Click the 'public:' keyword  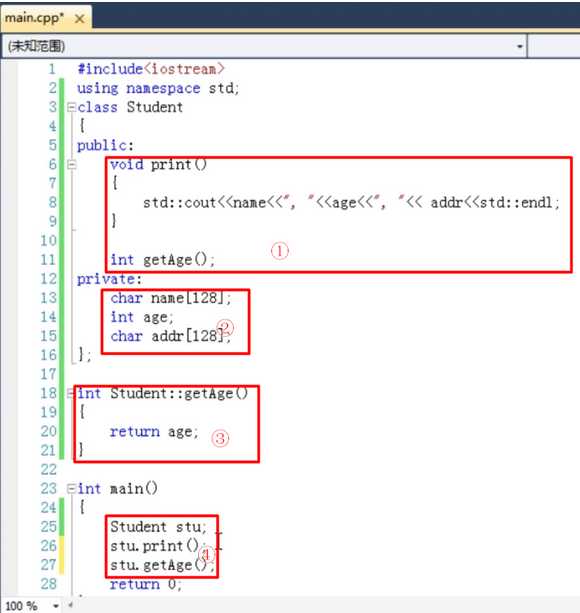(105, 145)
